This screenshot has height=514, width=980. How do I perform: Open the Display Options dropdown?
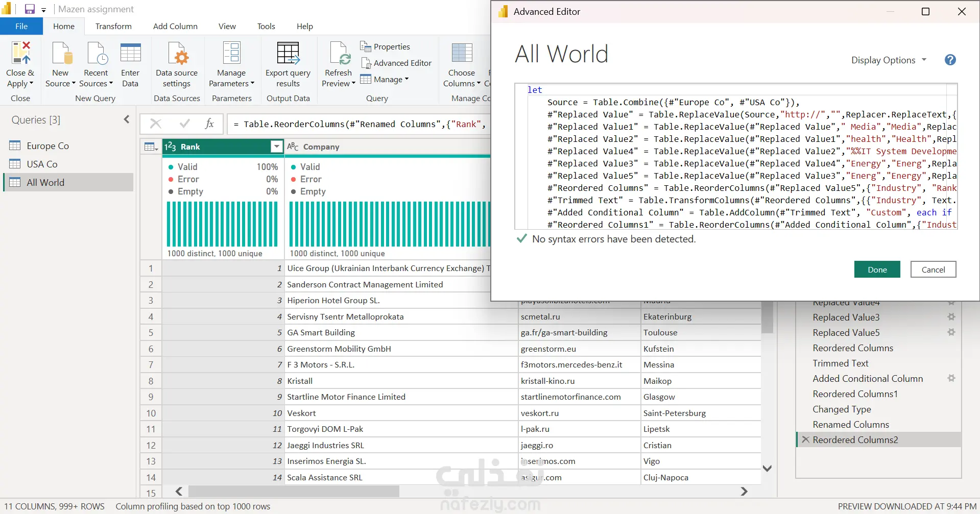[889, 60]
